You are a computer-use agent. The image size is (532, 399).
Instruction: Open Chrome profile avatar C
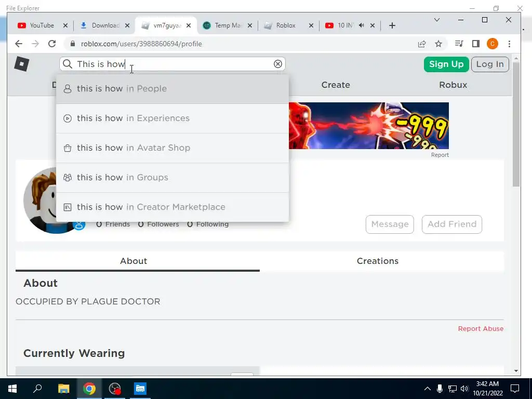(x=493, y=44)
